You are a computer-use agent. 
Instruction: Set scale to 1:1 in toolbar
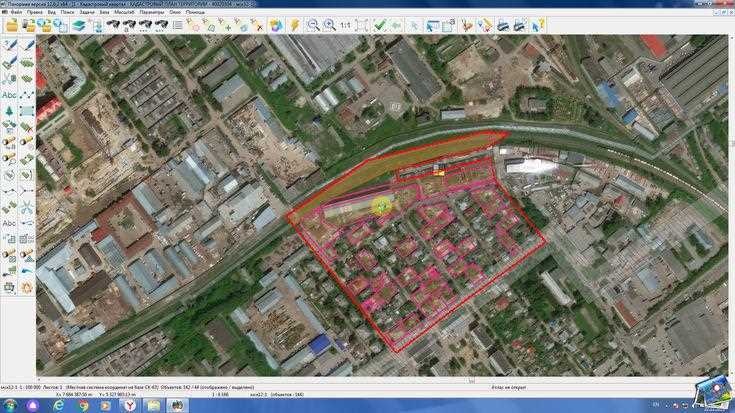[x=346, y=25]
